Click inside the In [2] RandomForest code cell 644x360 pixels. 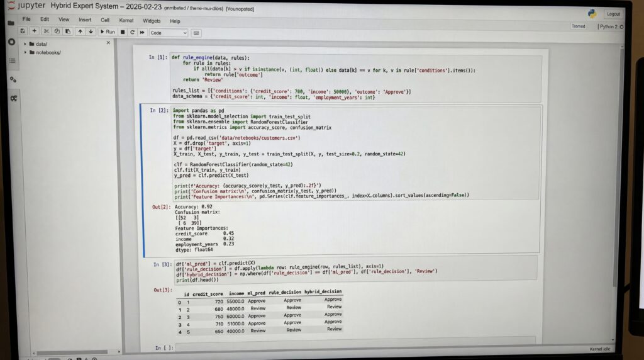(x=356, y=153)
